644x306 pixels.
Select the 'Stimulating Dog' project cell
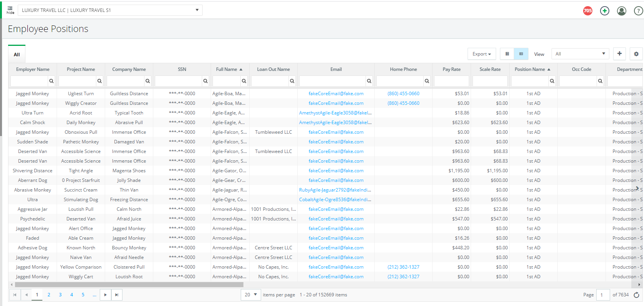pos(81,200)
